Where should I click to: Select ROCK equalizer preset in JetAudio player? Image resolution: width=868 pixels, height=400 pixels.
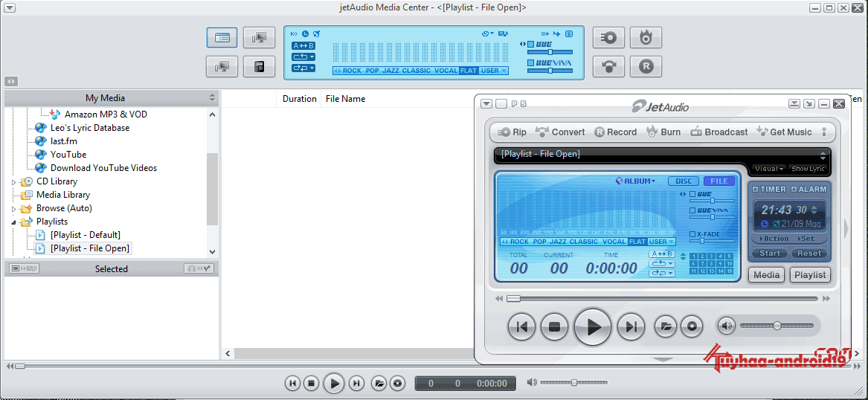point(519,242)
